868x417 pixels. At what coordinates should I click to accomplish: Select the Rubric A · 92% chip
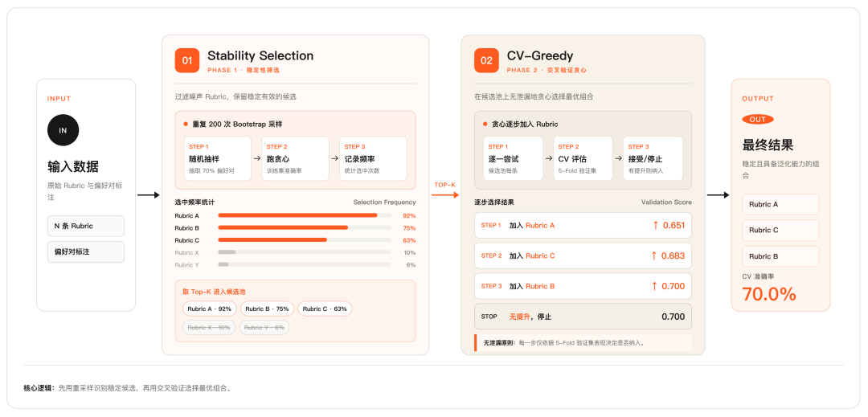209,309
